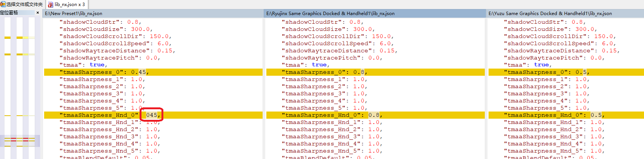The width and height of the screenshot is (644, 159).
Task: Click the 定位窗格 pane title
Action: coord(9,13)
